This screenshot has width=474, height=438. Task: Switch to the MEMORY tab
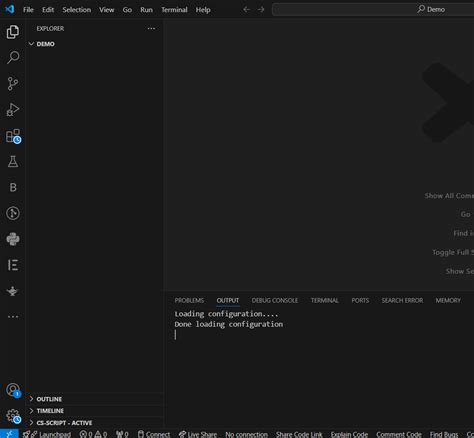click(448, 300)
